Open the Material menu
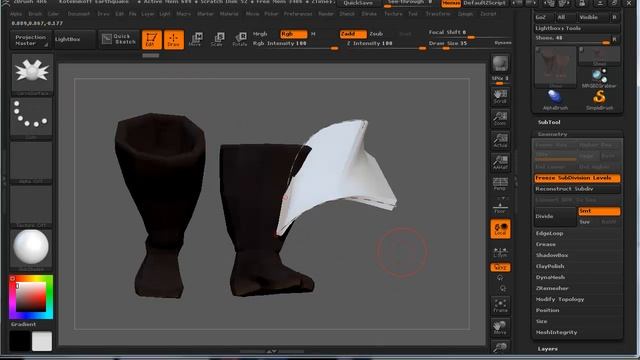The height and width of the screenshot is (360, 640). click(229, 13)
